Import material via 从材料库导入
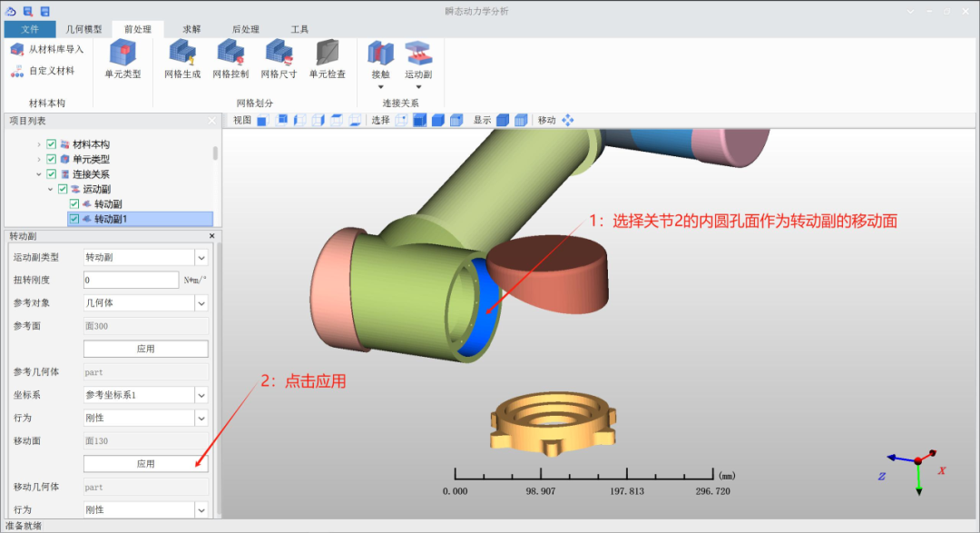This screenshot has height=533, width=980. (47, 49)
